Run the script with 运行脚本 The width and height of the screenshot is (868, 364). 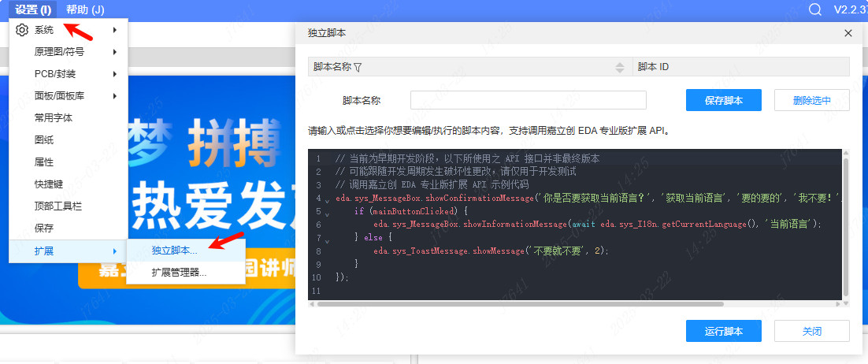(x=723, y=331)
